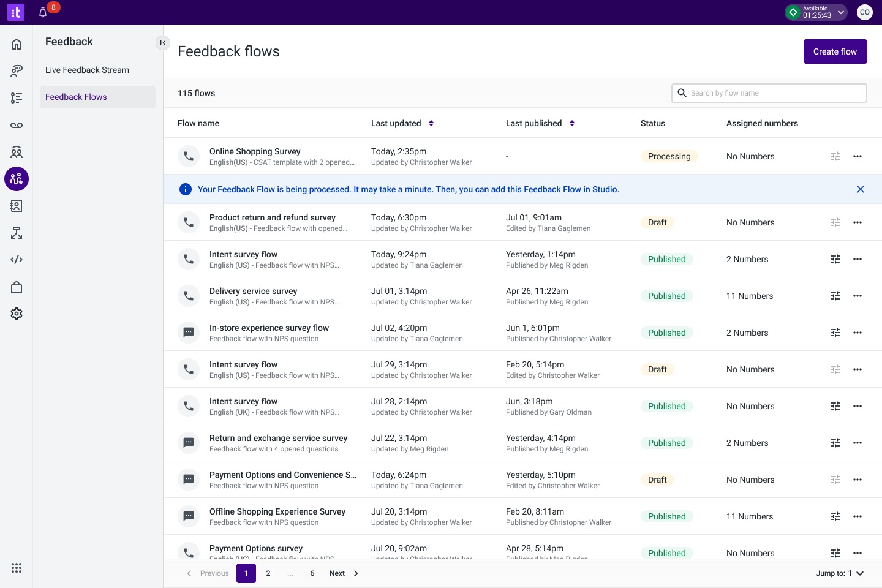Open Online Shopping Survey flow
The height and width of the screenshot is (588, 882).
[x=255, y=151]
